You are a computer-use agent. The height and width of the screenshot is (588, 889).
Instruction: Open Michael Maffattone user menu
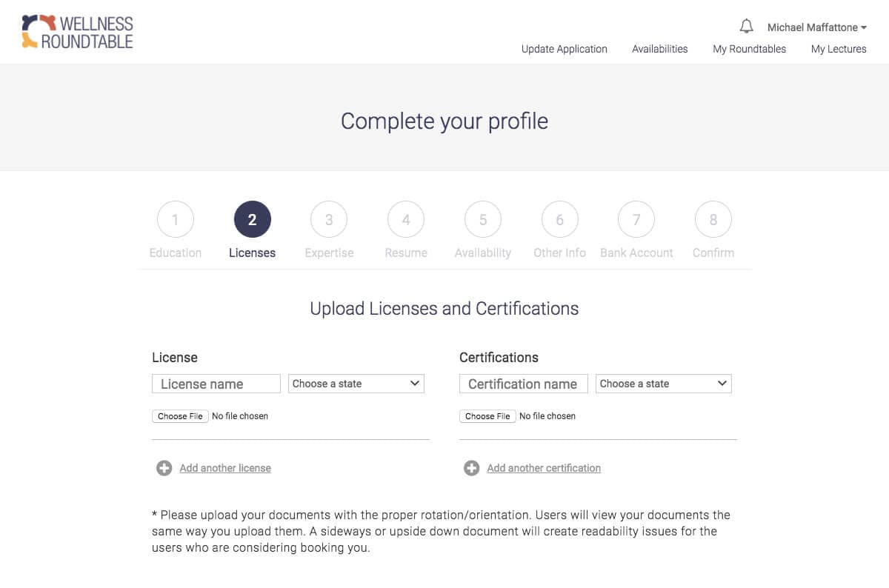click(x=816, y=27)
